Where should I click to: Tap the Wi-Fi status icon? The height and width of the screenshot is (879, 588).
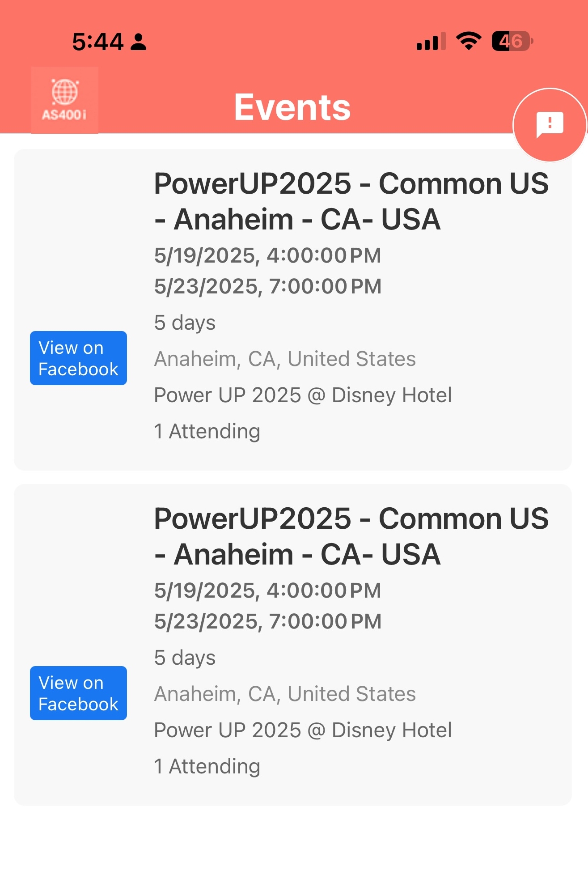tap(468, 41)
